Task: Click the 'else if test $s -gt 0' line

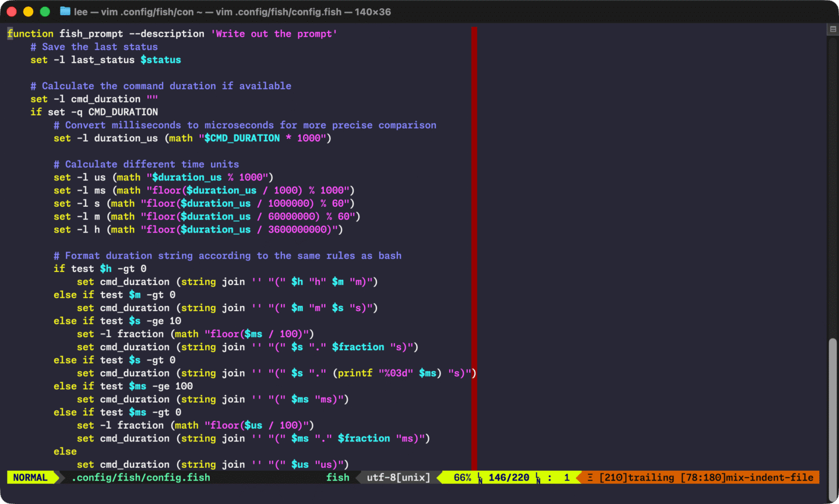Action: click(x=114, y=360)
